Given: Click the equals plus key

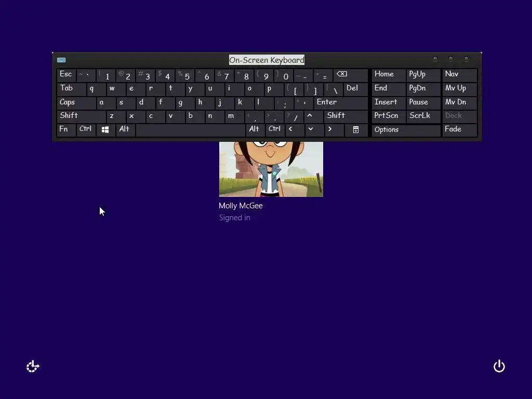Looking at the screenshot, I should tap(323, 75).
